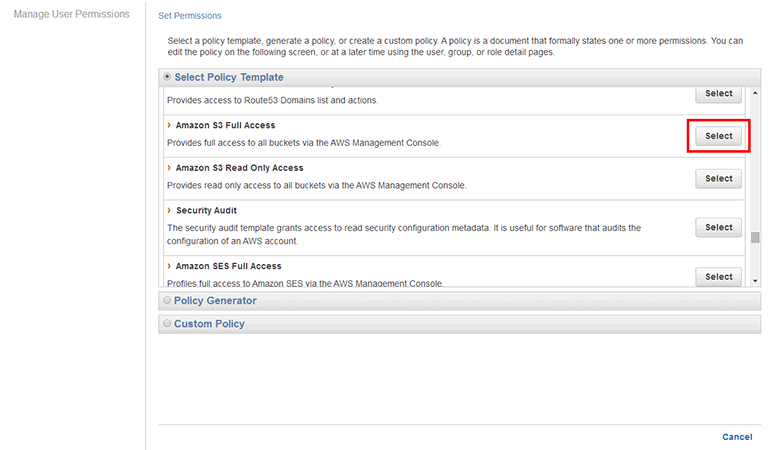This screenshot has width=770, height=450.
Task: Expand the Amazon S3 Read Only Access chevron
Action: pyautogui.click(x=170, y=168)
